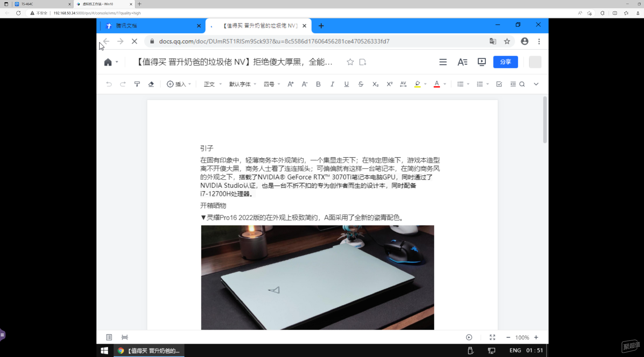Open a new tab in inner browser
The width and height of the screenshot is (644, 357).
click(x=321, y=26)
